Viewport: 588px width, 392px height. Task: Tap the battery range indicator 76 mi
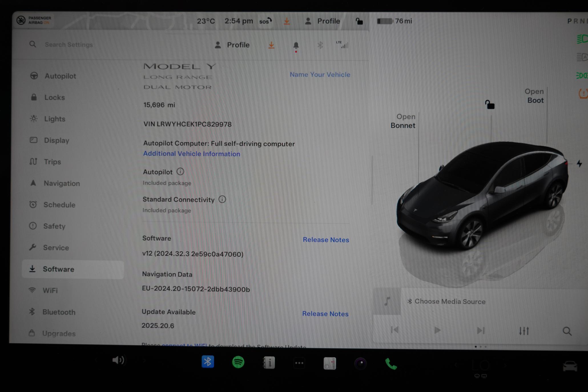394,21
